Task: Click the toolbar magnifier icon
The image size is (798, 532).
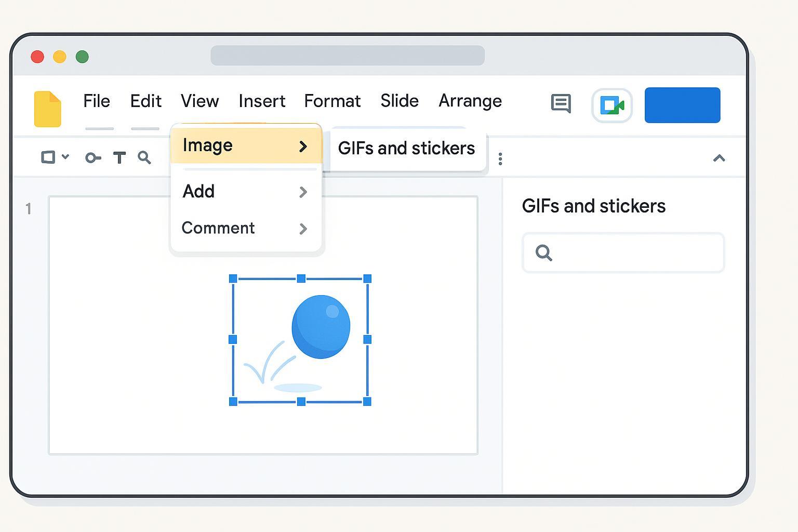Action: [x=144, y=157]
